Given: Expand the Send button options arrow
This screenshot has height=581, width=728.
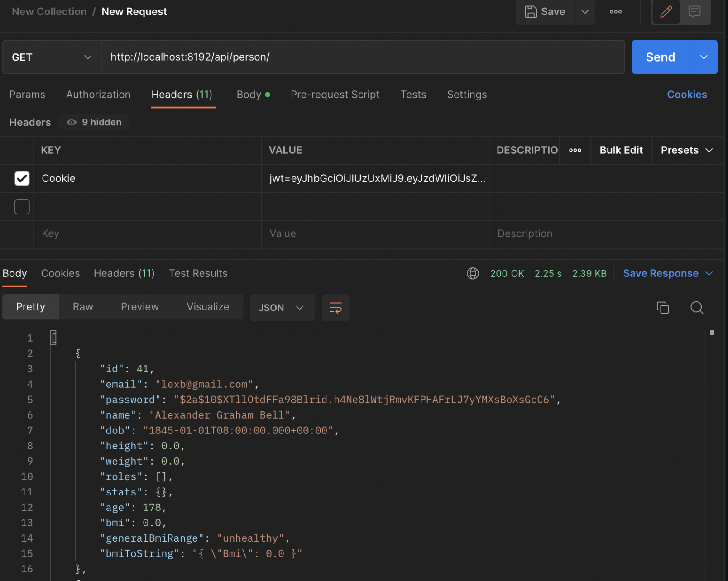Looking at the screenshot, I should pos(704,57).
